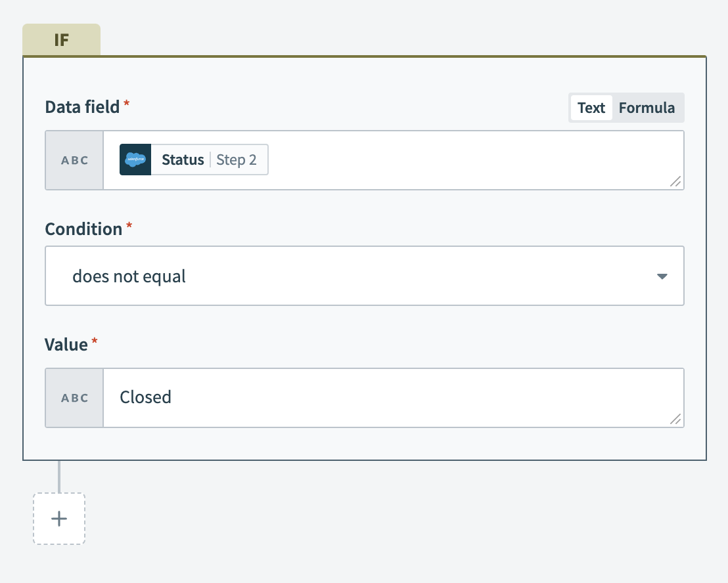
Task: Click the plus icon to add a new step
Action: [x=58, y=519]
